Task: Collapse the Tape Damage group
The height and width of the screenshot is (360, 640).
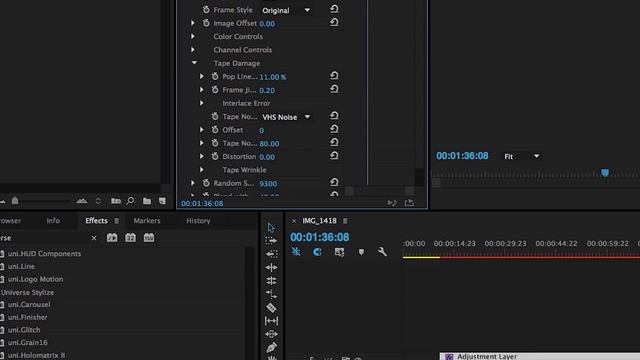Action: (194, 63)
